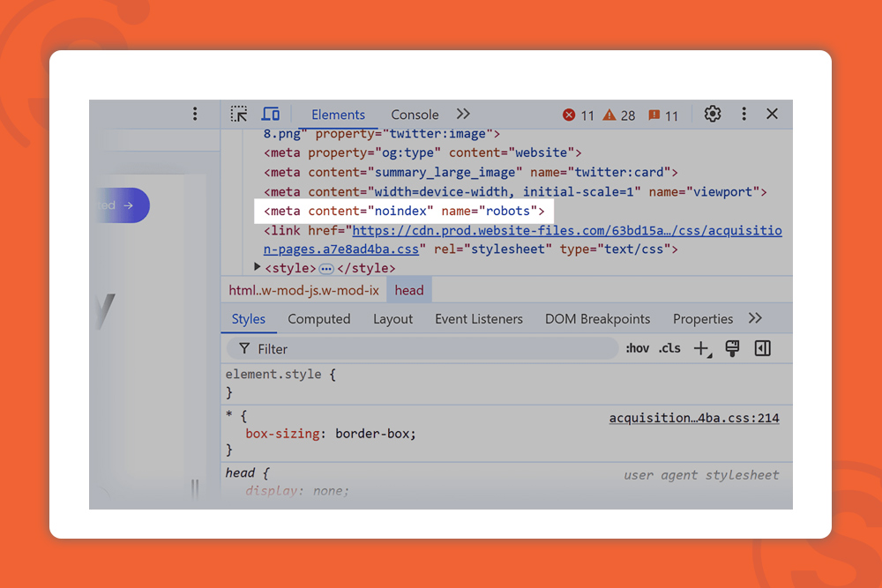Open the Event Listeners pane tab
The width and height of the screenshot is (882, 588).
[x=479, y=319]
